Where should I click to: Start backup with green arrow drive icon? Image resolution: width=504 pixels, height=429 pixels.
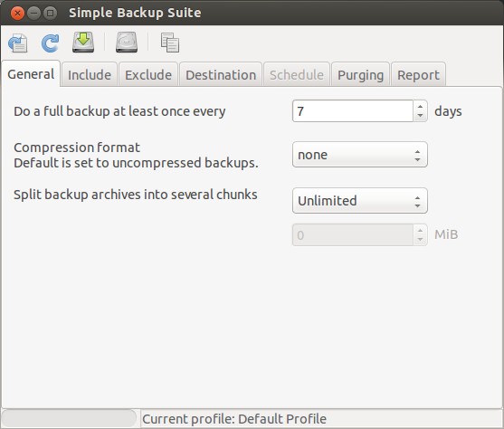click(x=83, y=43)
